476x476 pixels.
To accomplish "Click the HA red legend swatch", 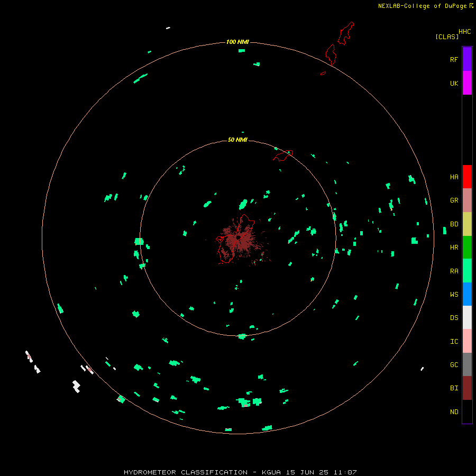I will tap(467, 177).
